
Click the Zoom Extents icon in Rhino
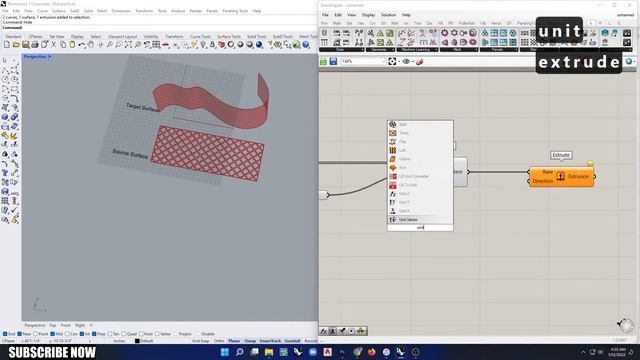point(128,44)
